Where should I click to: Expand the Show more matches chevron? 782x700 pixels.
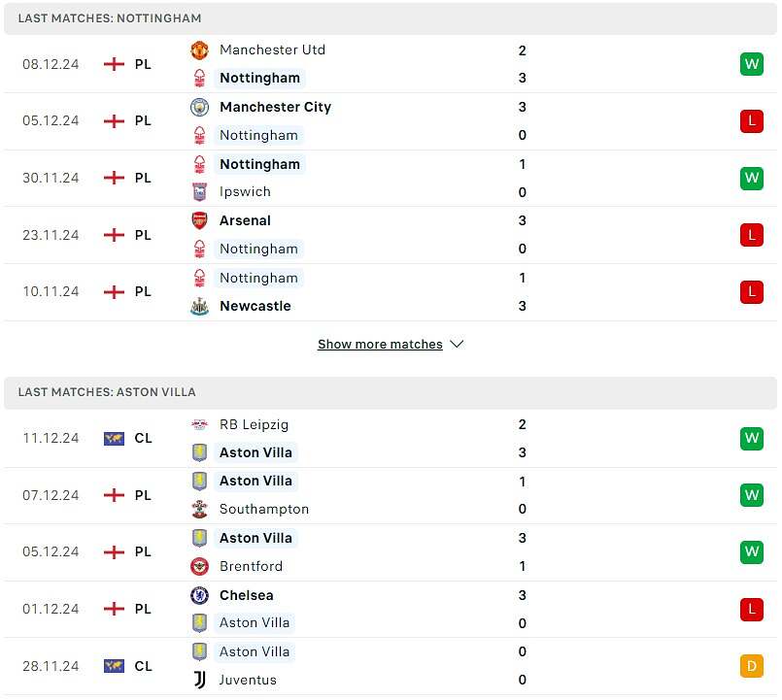(457, 345)
